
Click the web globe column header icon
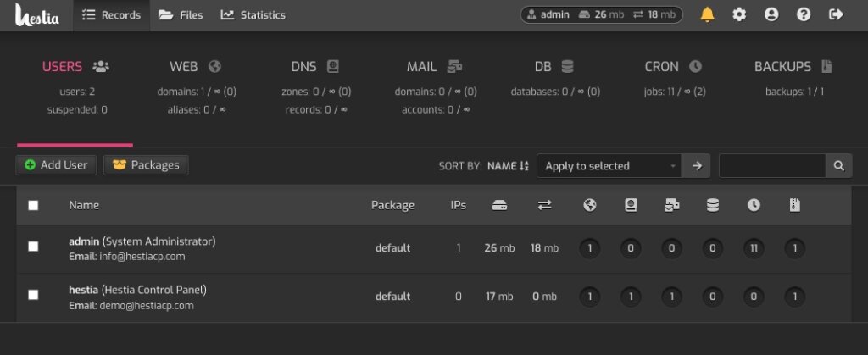click(x=590, y=205)
